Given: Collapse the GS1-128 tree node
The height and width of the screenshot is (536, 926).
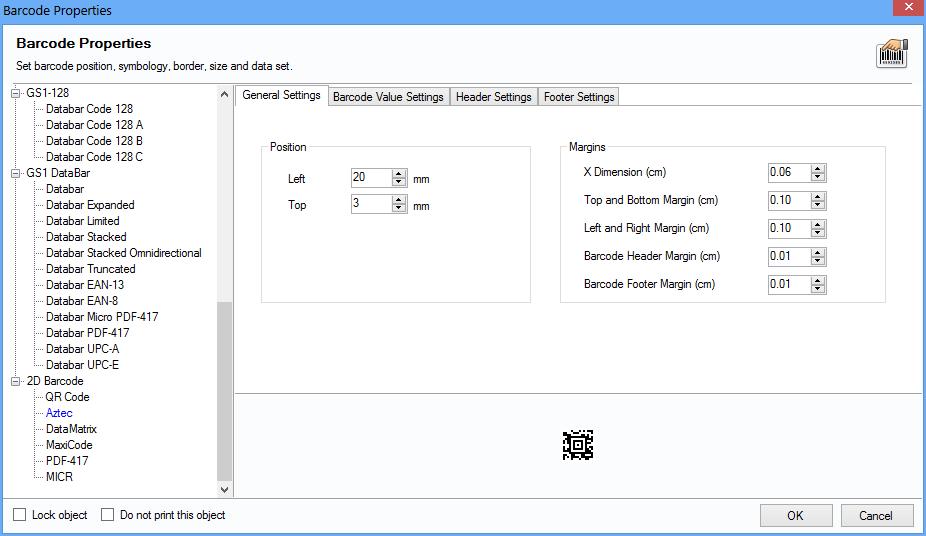Looking at the screenshot, I should 16,93.
